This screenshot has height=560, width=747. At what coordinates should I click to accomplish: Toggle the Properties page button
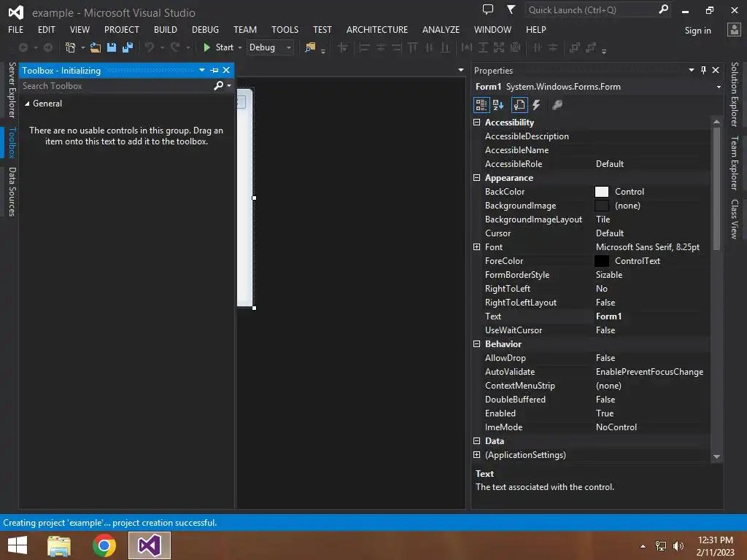pos(519,105)
